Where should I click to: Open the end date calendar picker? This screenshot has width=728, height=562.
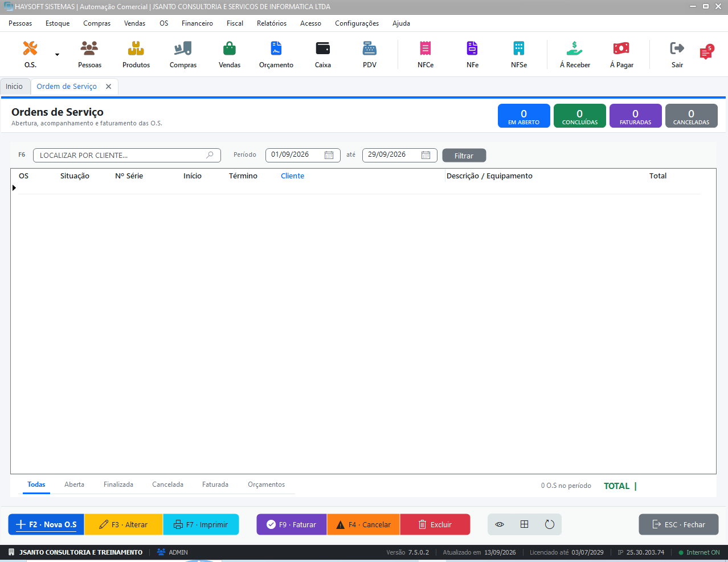pos(426,155)
